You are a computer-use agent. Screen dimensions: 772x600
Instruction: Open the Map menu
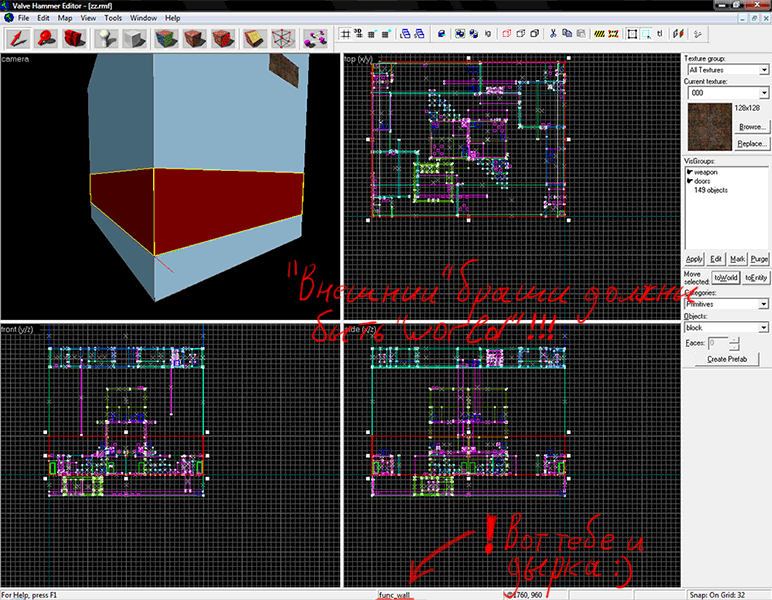click(x=65, y=18)
